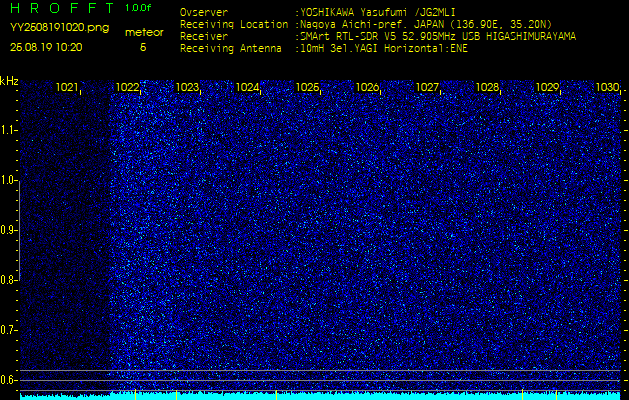Click the 0.8 frequency axis label
Image resolution: width=629 pixels, height=400 pixels.
[7, 280]
